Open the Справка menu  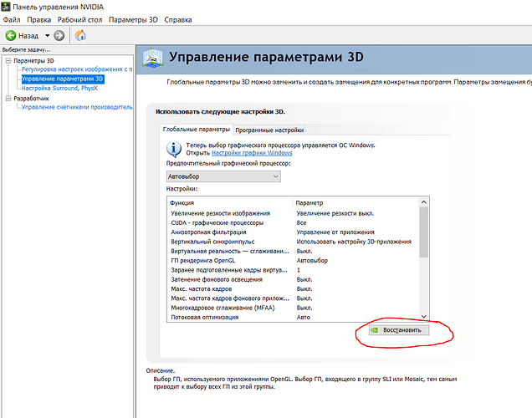[178, 20]
